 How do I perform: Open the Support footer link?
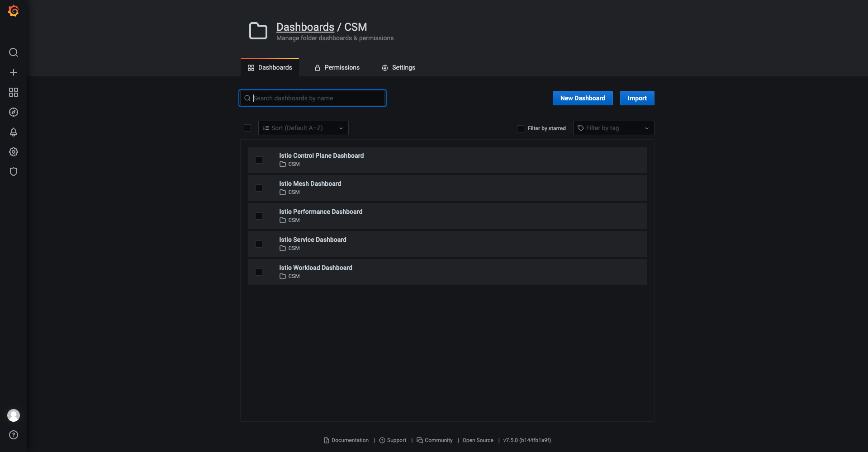(x=393, y=440)
